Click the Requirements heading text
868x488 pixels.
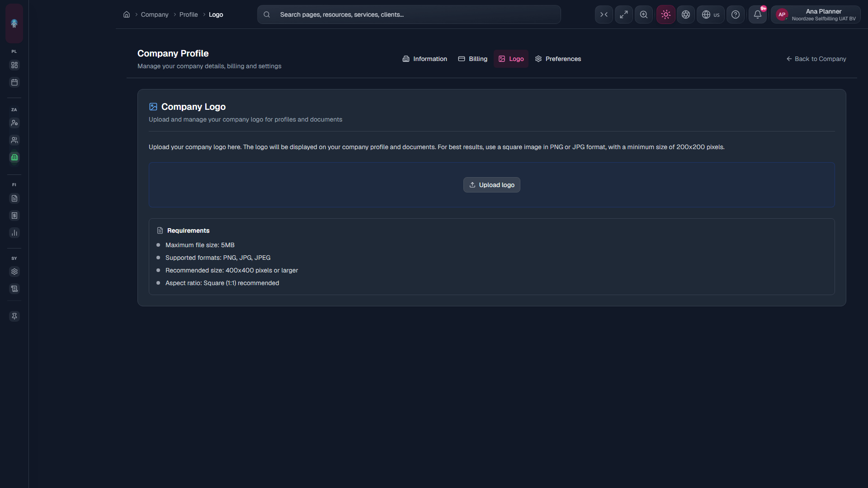pos(189,230)
